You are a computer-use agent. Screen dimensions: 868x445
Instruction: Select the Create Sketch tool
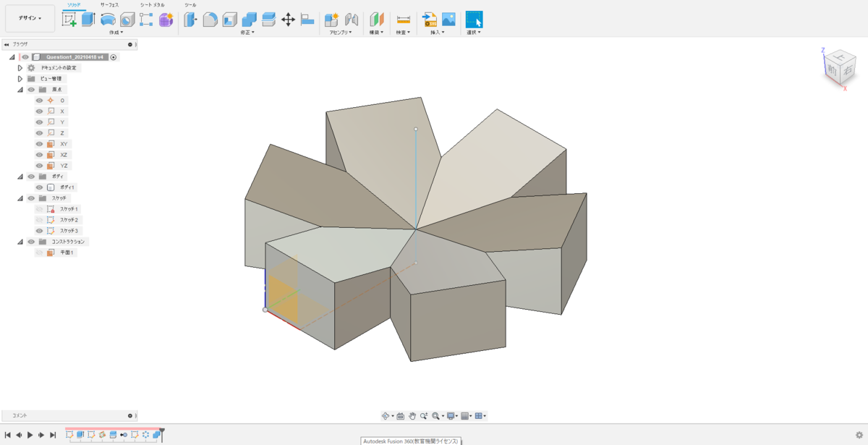69,20
